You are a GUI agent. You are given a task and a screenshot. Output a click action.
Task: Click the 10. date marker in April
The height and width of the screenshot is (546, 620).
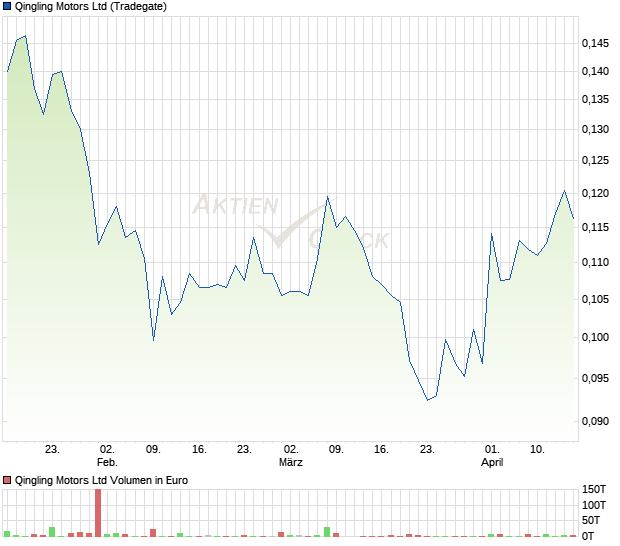point(537,449)
